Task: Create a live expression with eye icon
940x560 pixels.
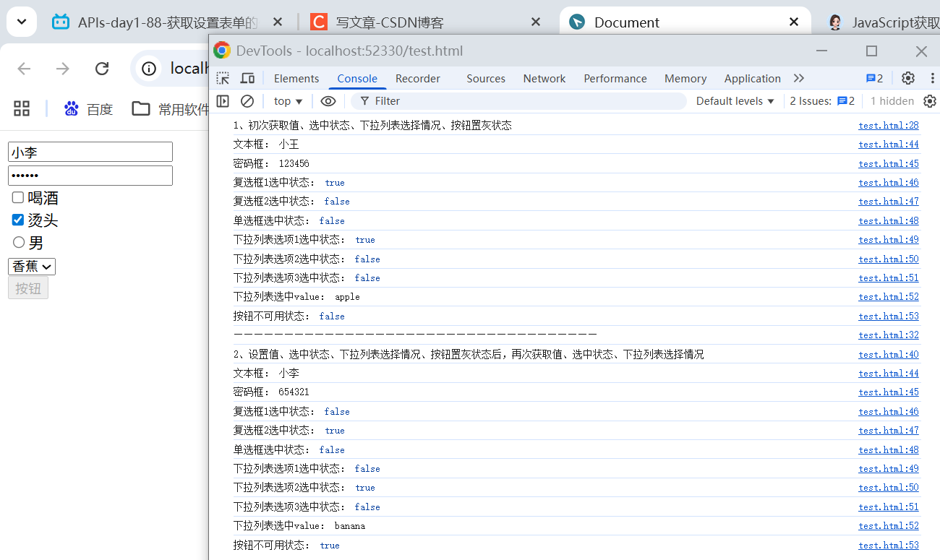Action: pyautogui.click(x=328, y=101)
